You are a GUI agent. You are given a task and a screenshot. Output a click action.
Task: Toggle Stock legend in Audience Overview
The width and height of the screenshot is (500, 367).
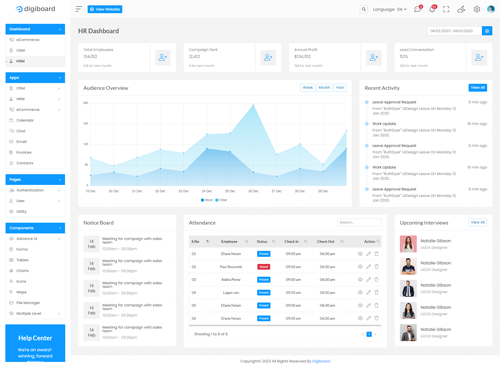pos(207,200)
